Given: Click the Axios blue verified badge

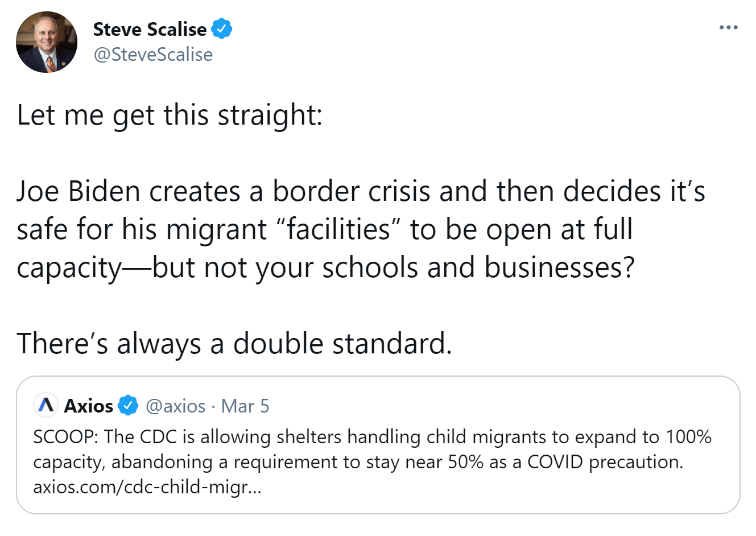Looking at the screenshot, I should pos(129,406).
